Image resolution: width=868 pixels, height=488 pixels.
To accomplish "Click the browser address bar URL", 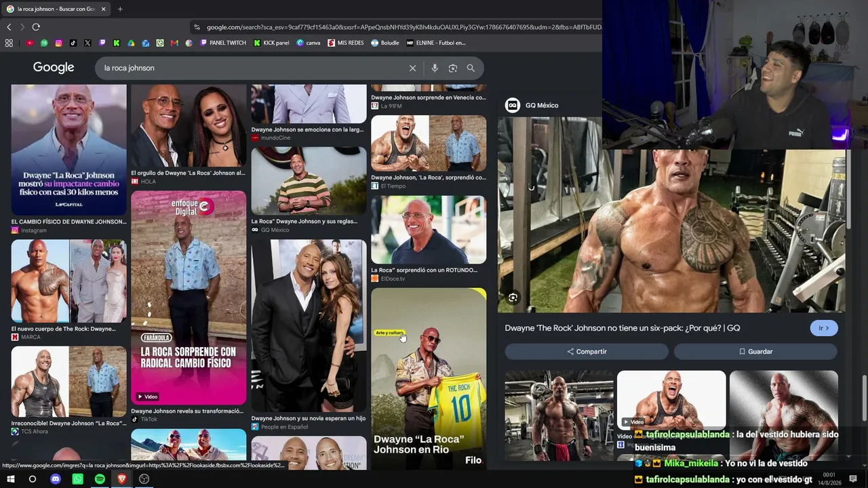I will (x=403, y=27).
